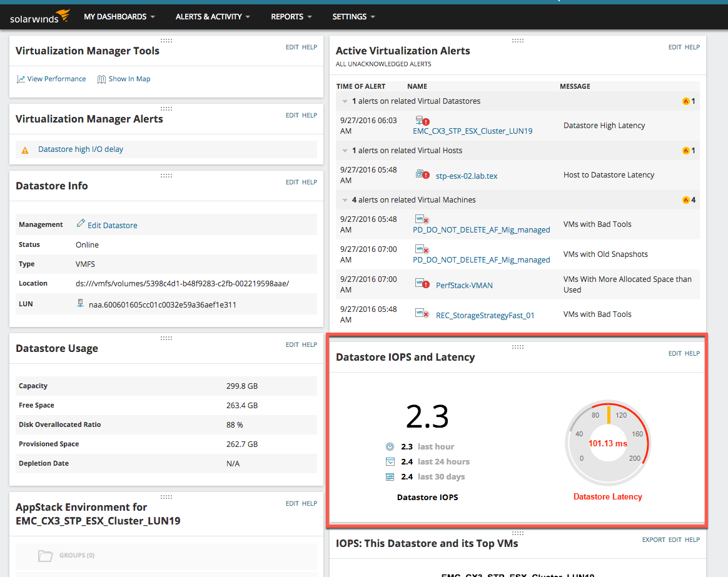Viewport: 728px width, 577px height.
Task: Click Edit on Virtualization Manager Tools panel
Action: coord(292,47)
